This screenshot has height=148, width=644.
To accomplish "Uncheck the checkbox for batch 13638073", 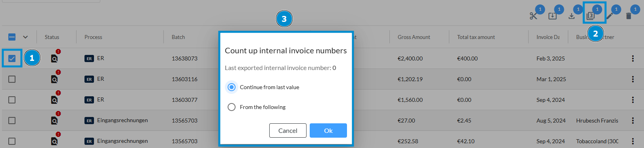I will [x=12, y=58].
